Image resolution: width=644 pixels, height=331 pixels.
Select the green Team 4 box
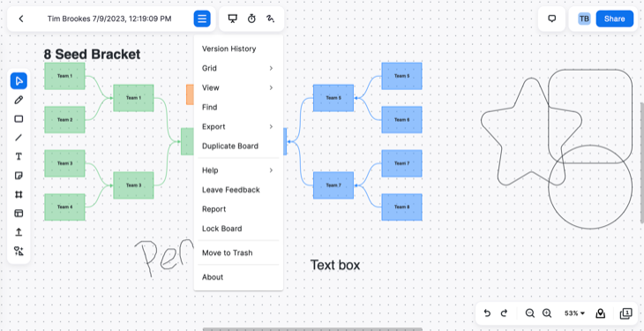point(64,207)
